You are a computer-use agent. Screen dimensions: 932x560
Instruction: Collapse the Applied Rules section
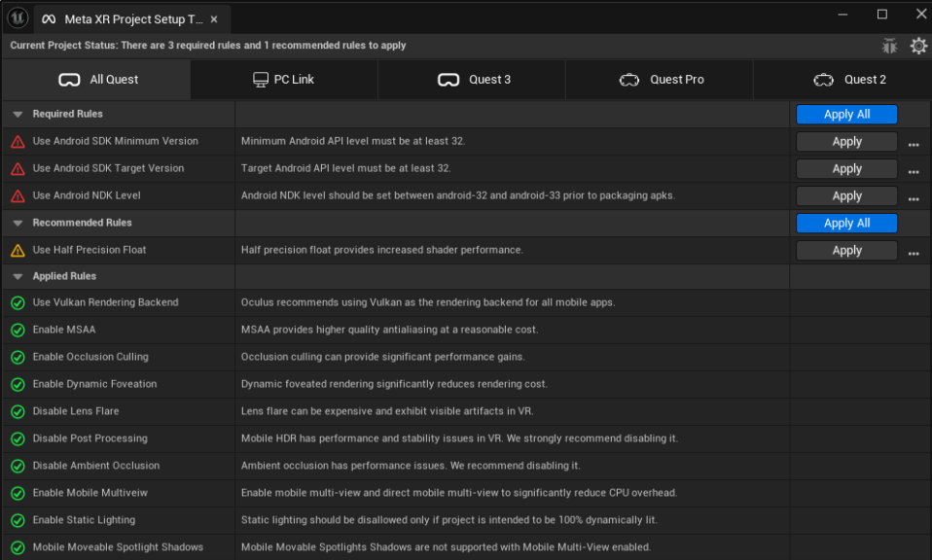18,277
